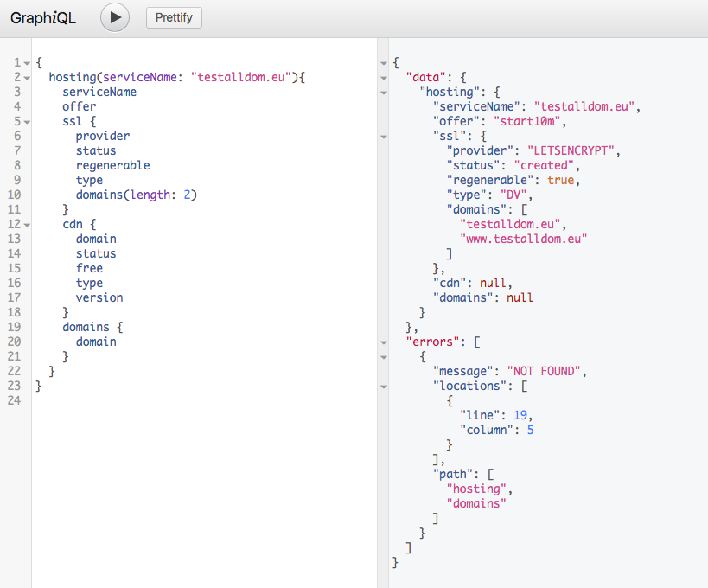The image size is (708, 588).
Task: Click the version field on line 17
Action: click(99, 297)
